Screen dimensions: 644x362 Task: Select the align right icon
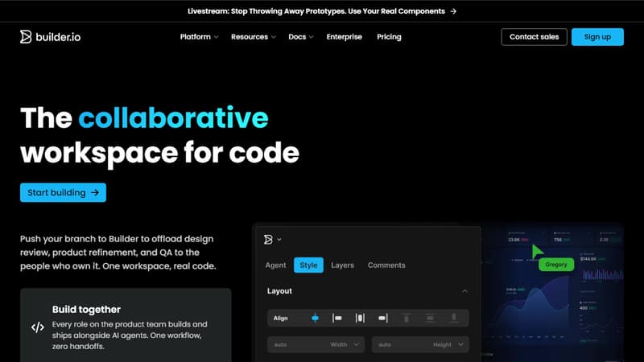pos(383,318)
